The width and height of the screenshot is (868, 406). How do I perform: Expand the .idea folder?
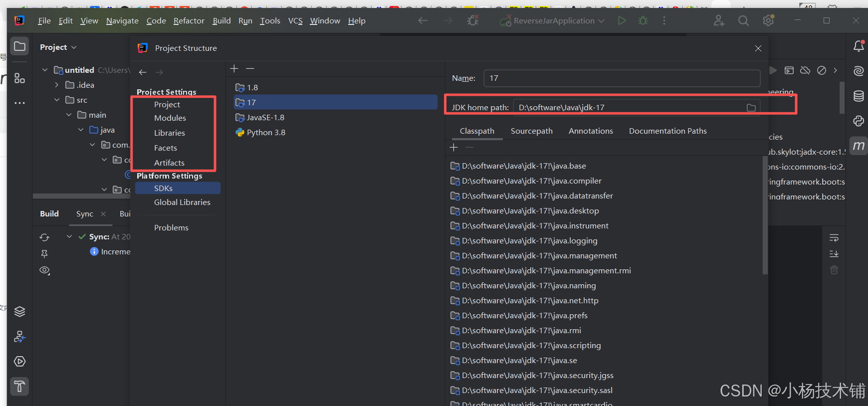[x=57, y=85]
